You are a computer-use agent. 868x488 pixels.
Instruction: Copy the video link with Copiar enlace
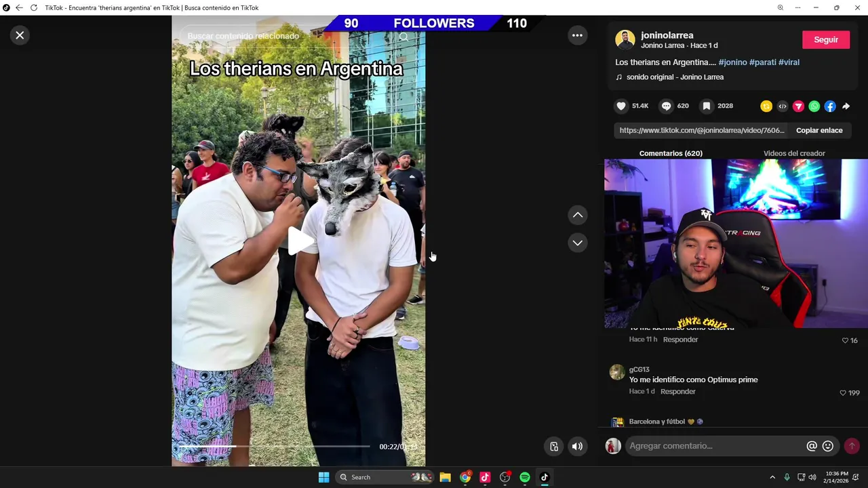819,130
